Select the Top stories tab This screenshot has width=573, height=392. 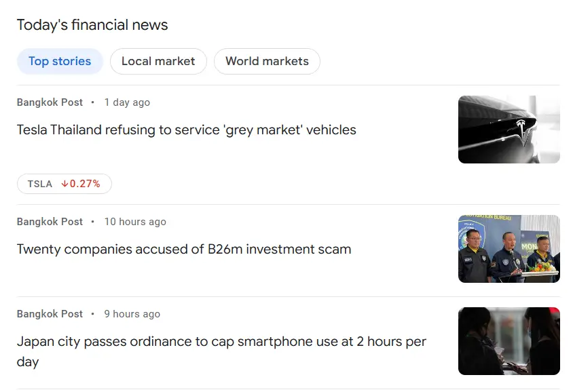[x=60, y=61]
